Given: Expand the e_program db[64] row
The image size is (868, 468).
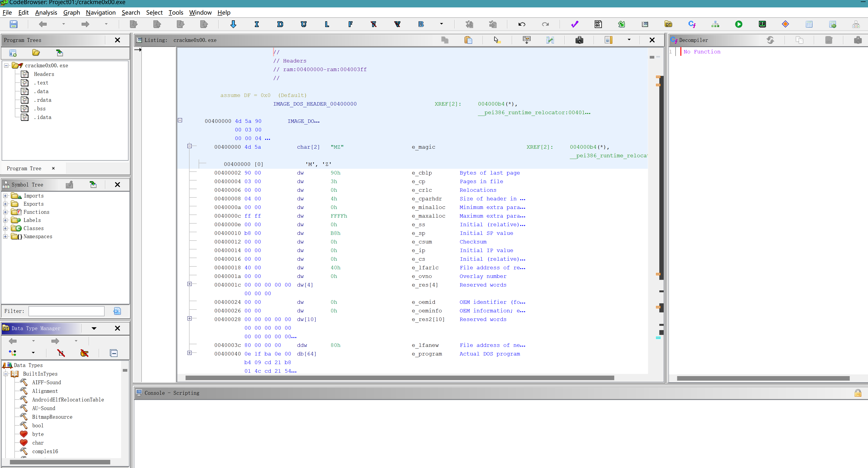Looking at the screenshot, I should (189, 353).
